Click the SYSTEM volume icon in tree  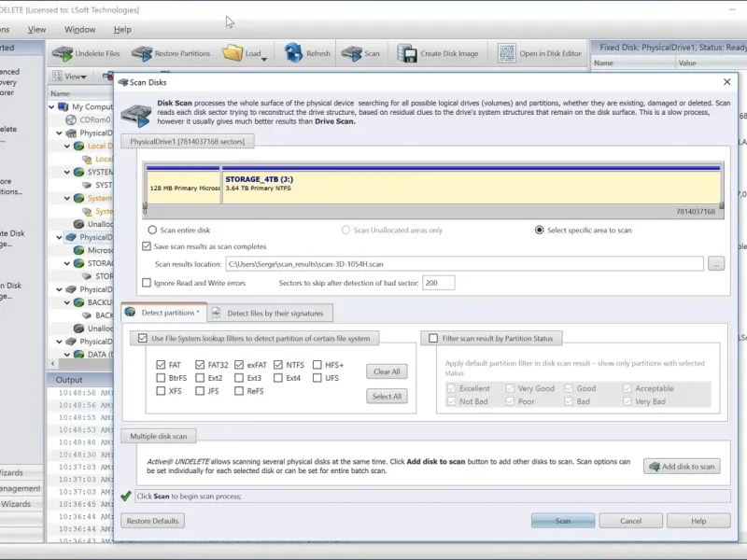point(78,172)
